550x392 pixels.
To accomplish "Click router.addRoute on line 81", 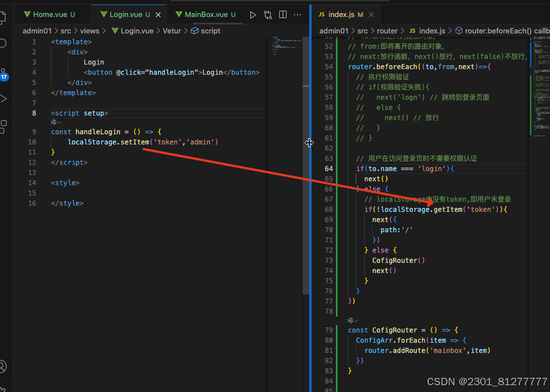I will click(x=395, y=350).
